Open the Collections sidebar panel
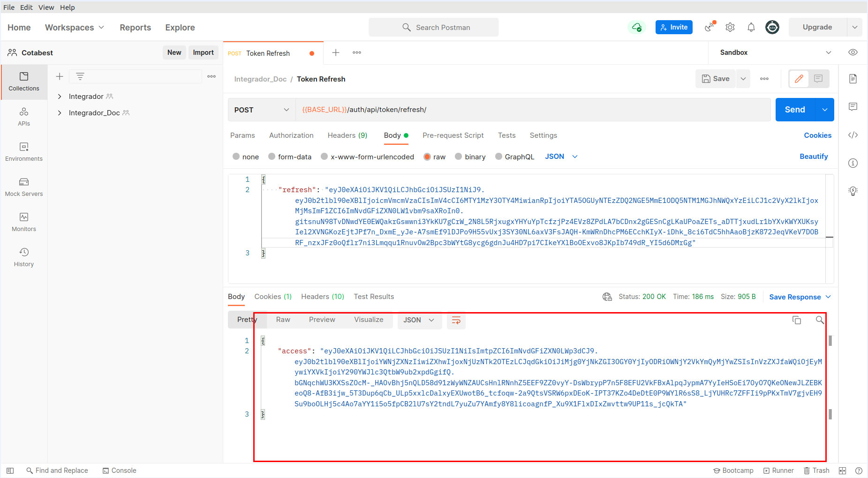The height and width of the screenshot is (478, 868). tap(24, 82)
